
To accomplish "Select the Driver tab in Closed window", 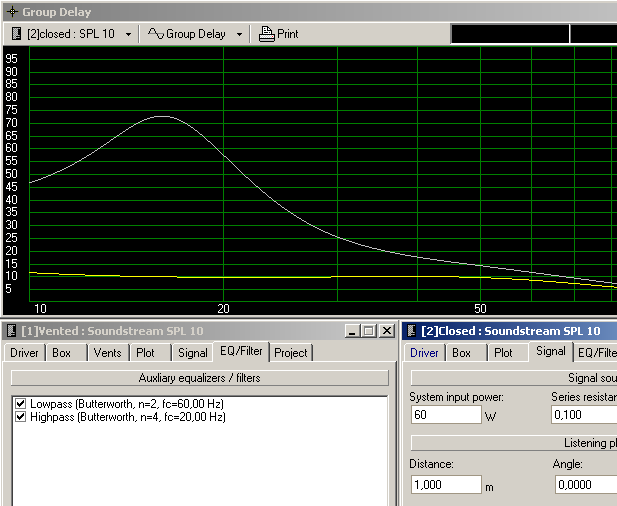I will coord(424,353).
